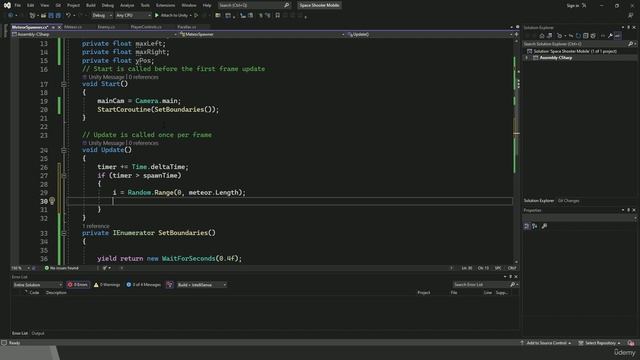Click the Attach to Unity button

click(174, 16)
